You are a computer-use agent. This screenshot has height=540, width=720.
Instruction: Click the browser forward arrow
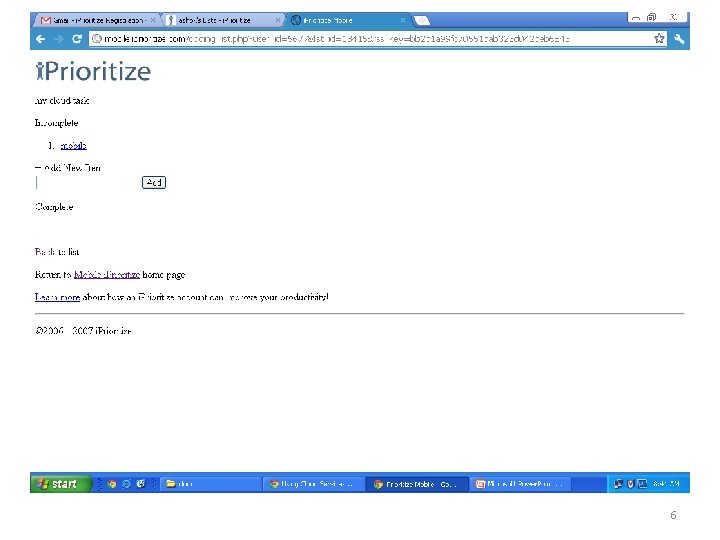pyautogui.click(x=59, y=39)
